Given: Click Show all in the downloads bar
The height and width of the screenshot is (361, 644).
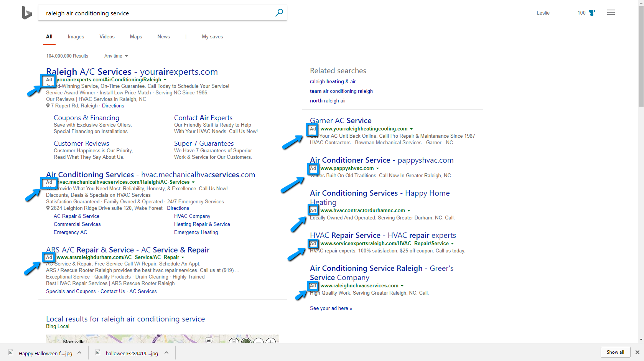Looking at the screenshot, I should 615,352.
